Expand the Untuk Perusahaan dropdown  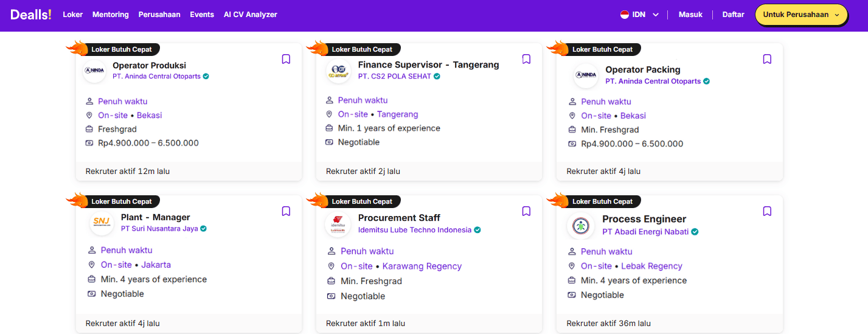[801, 15]
